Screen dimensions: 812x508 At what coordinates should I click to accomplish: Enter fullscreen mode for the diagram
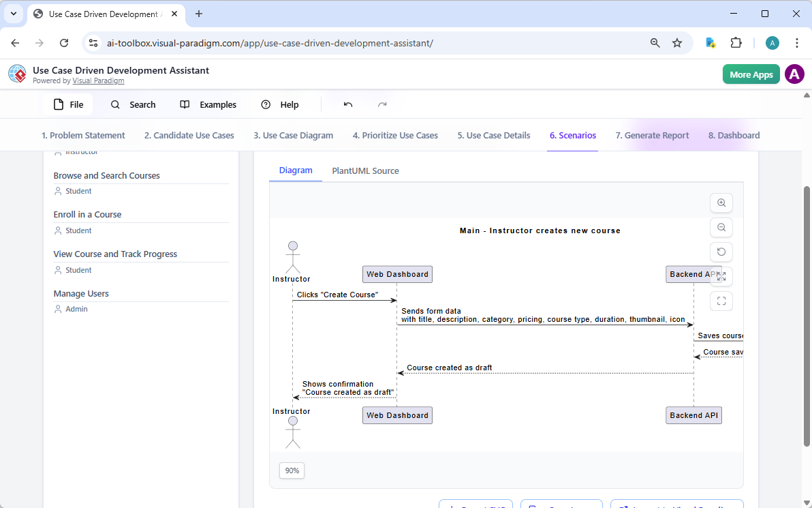click(721, 301)
